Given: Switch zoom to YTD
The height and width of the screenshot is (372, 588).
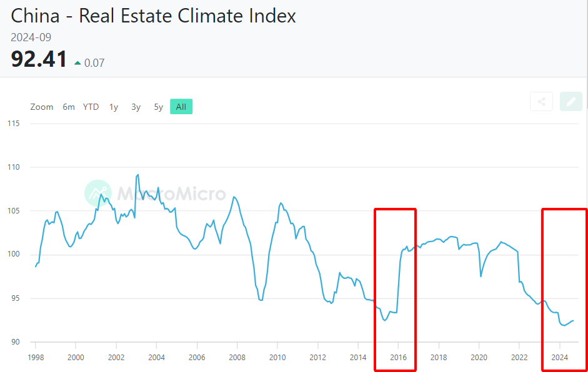Looking at the screenshot, I should [x=91, y=107].
